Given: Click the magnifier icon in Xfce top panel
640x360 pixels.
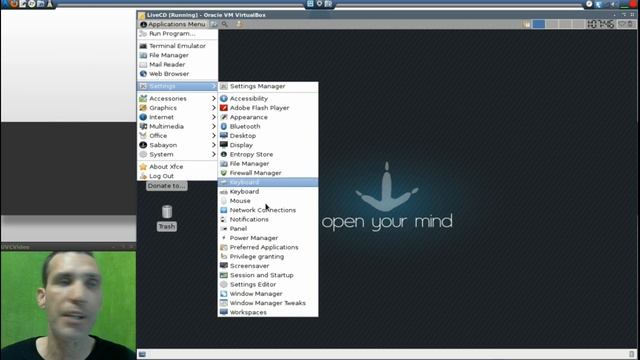Looking at the screenshot, I should pyautogui.click(x=225, y=24).
